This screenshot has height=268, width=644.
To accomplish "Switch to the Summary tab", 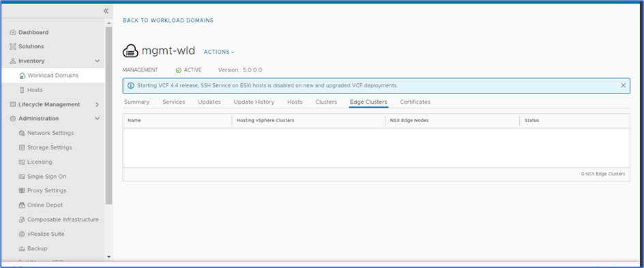I will click(x=136, y=102).
